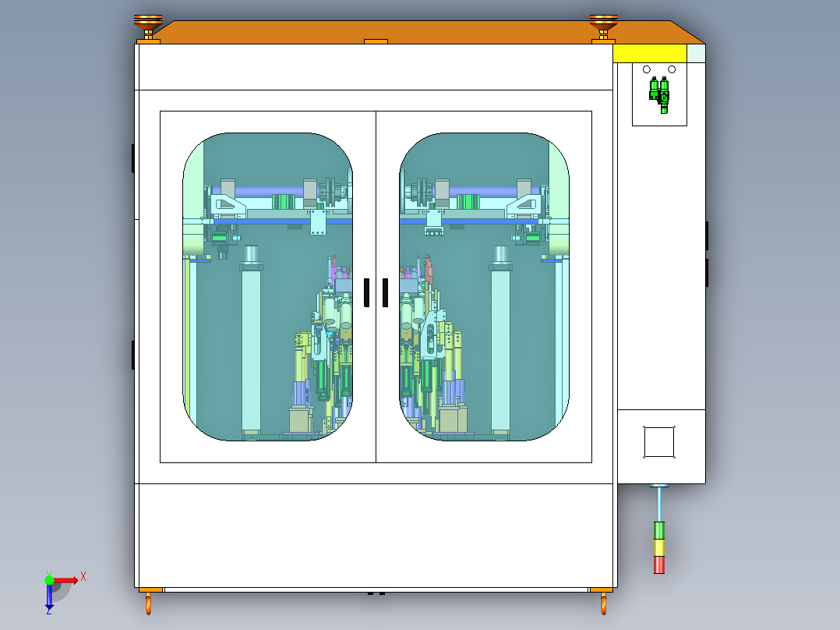
Task: Select the left orange foot under the machine
Action: coord(149,602)
